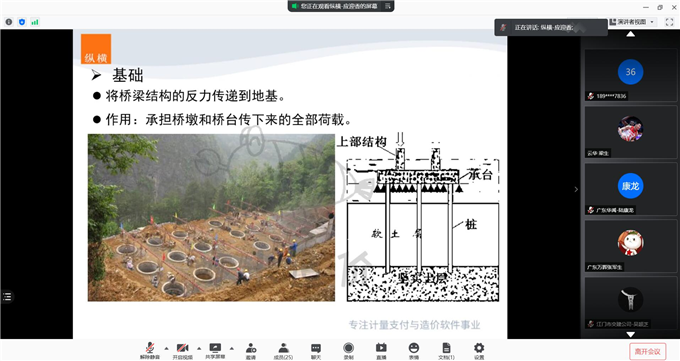This screenshot has width=680, height=361.
Task: Show the members (成员) list
Action: (x=283, y=351)
